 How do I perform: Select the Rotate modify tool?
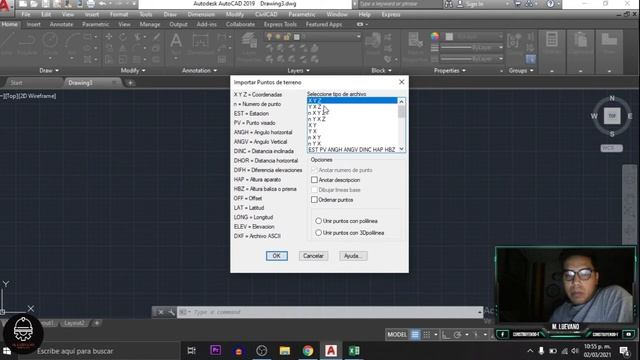(x=123, y=37)
